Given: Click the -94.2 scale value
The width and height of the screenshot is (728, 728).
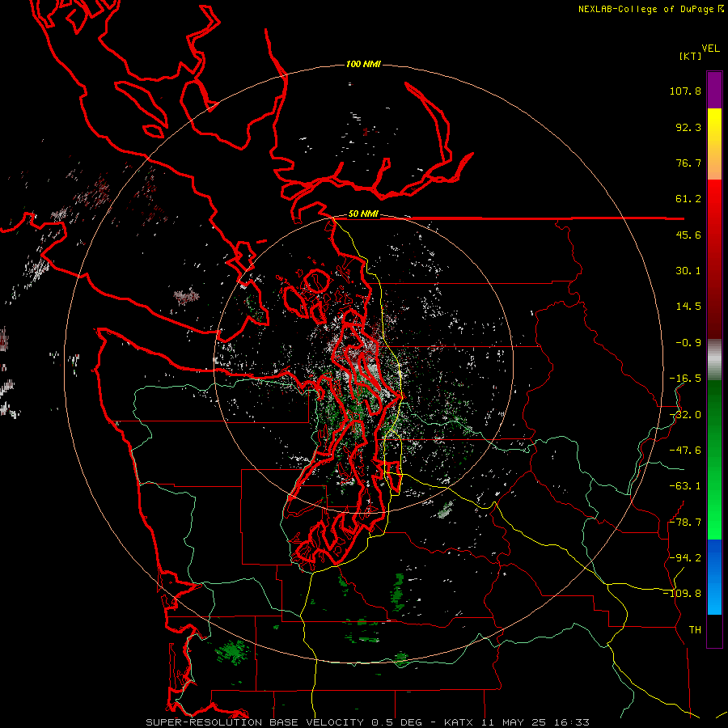Looking at the screenshot, I should point(685,557).
